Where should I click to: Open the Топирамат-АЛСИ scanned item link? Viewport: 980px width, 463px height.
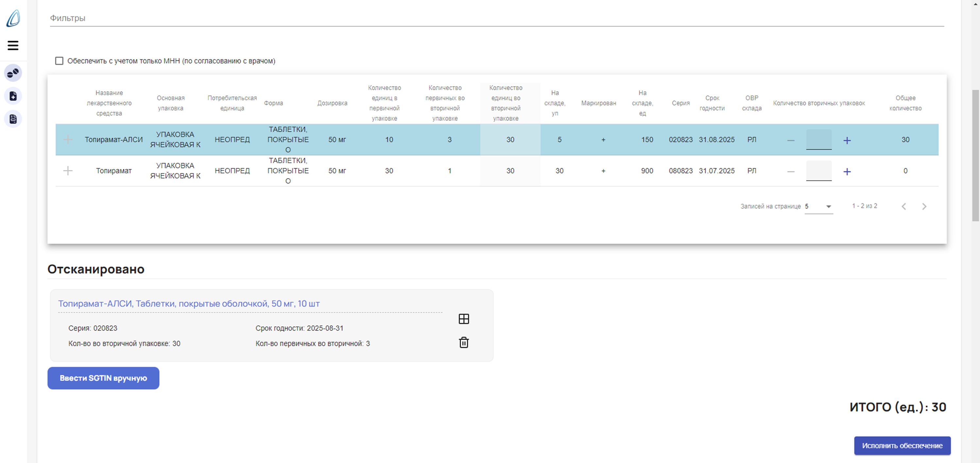coord(189,303)
